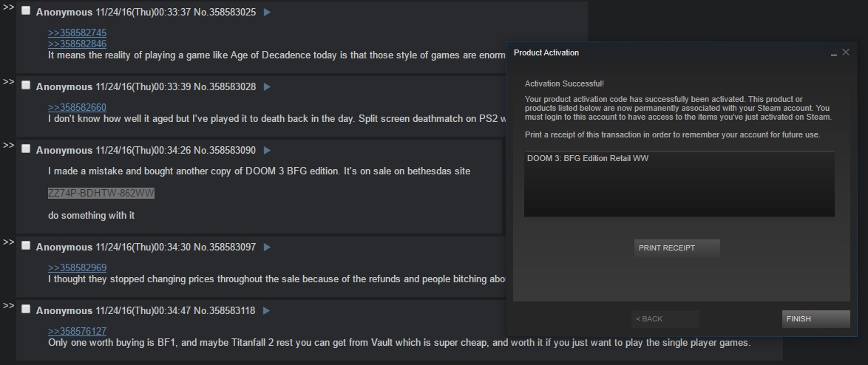Check the box on post No.358583118
Image resolution: width=868 pixels, height=365 pixels.
click(26, 309)
